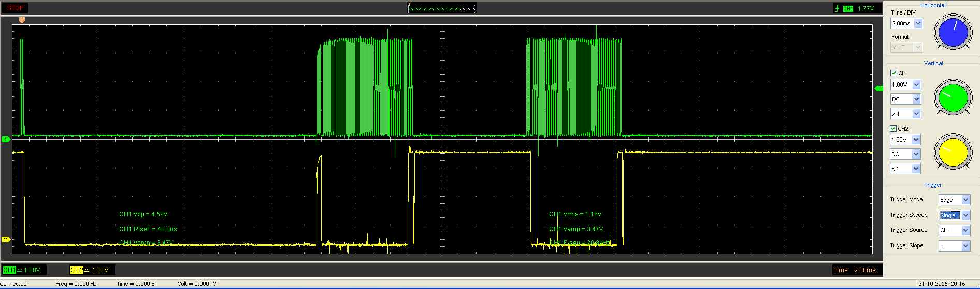
Task: Click the yellow CH2 vertical knob
Action: click(x=953, y=153)
